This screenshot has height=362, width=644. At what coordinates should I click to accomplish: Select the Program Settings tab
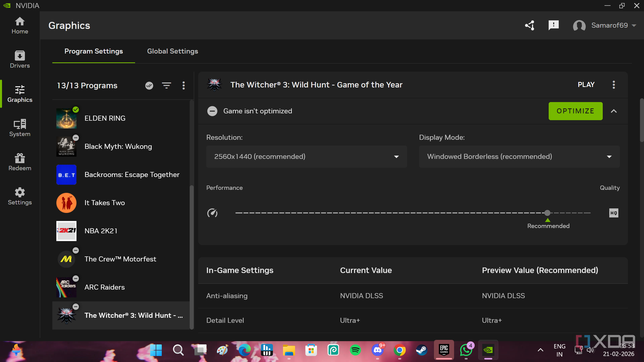coord(94,51)
